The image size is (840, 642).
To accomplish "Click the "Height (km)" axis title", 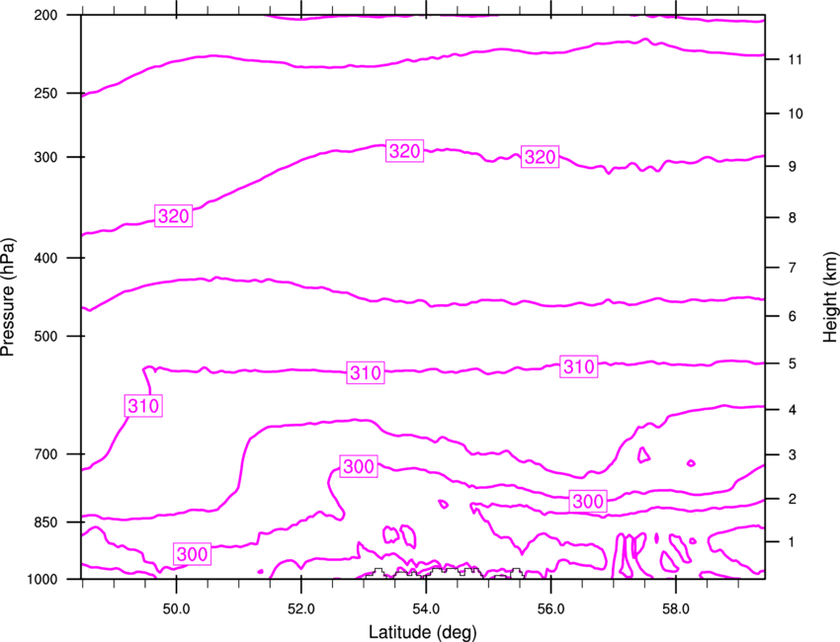I will tap(830, 297).
